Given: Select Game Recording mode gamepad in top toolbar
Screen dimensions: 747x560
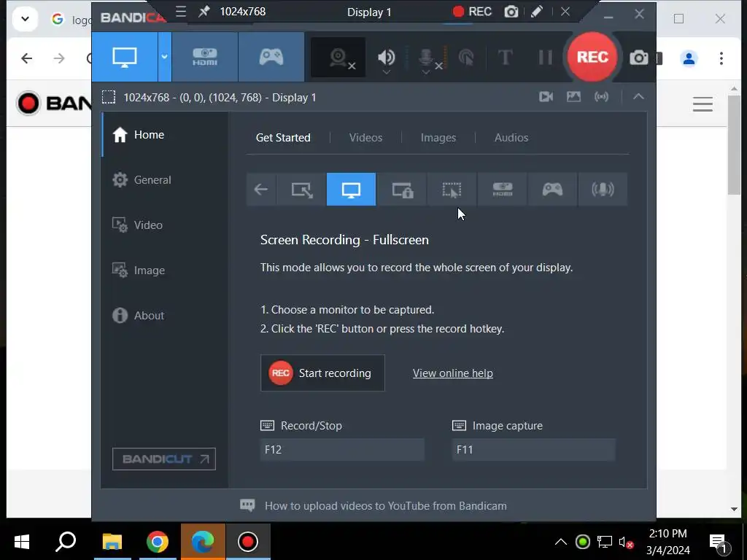Looking at the screenshot, I should pos(271,57).
